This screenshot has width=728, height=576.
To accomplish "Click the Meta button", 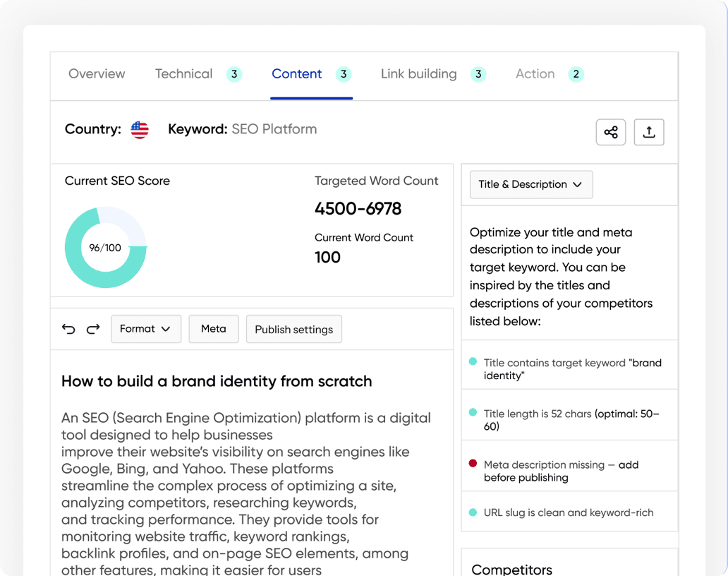I will point(214,329).
